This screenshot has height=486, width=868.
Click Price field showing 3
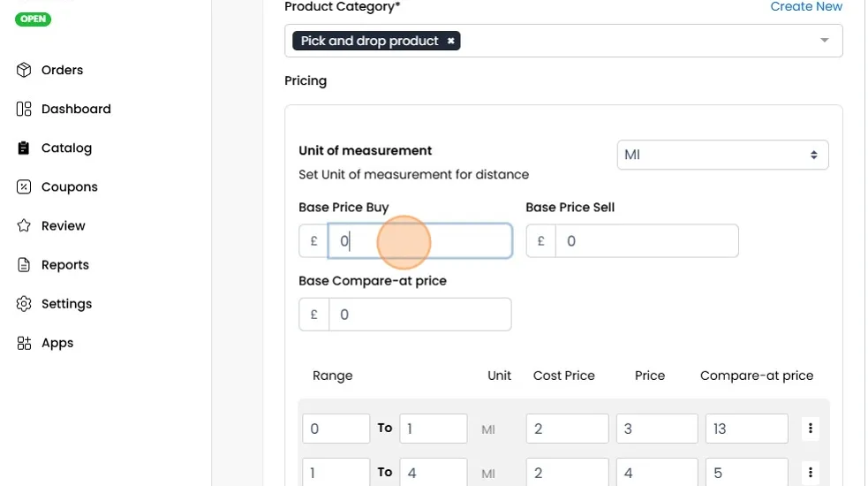[657, 429]
